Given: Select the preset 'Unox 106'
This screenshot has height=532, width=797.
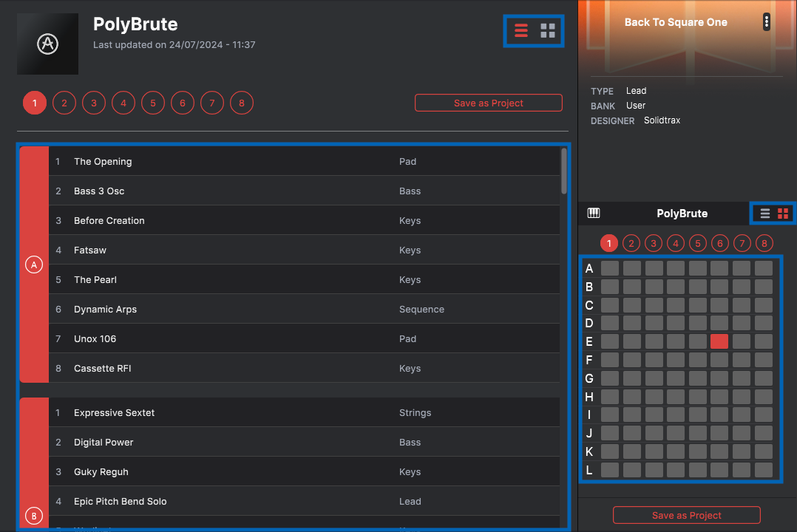Looking at the screenshot, I should pyautogui.click(x=304, y=338).
